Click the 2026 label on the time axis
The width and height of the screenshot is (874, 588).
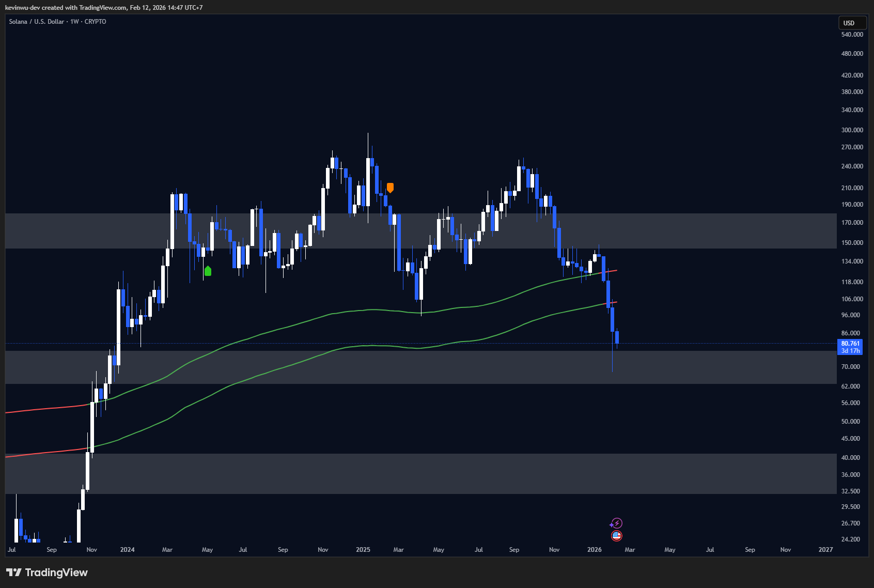[x=594, y=550]
